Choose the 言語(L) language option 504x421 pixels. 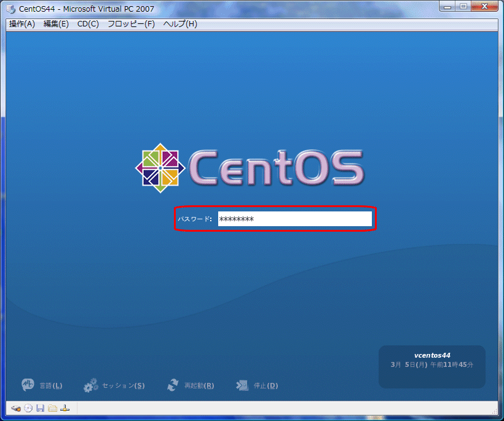42,385
